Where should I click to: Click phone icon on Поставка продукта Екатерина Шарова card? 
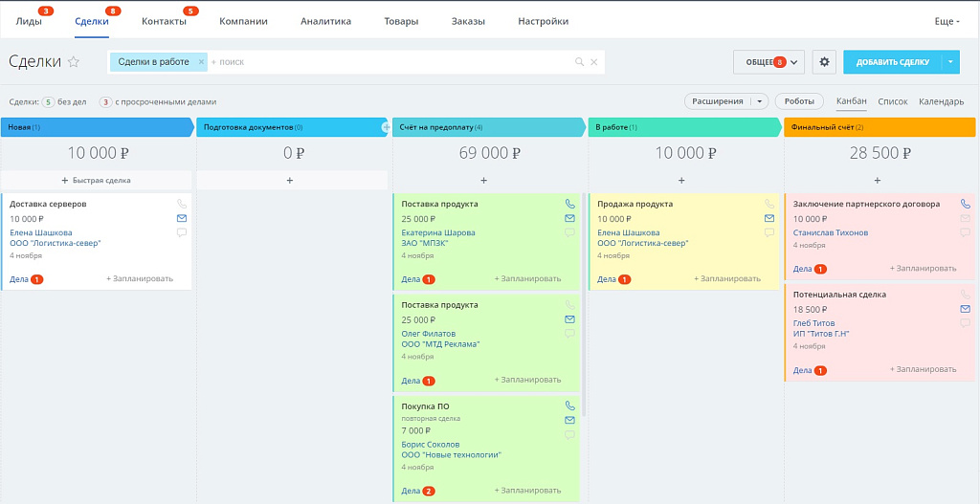(570, 204)
